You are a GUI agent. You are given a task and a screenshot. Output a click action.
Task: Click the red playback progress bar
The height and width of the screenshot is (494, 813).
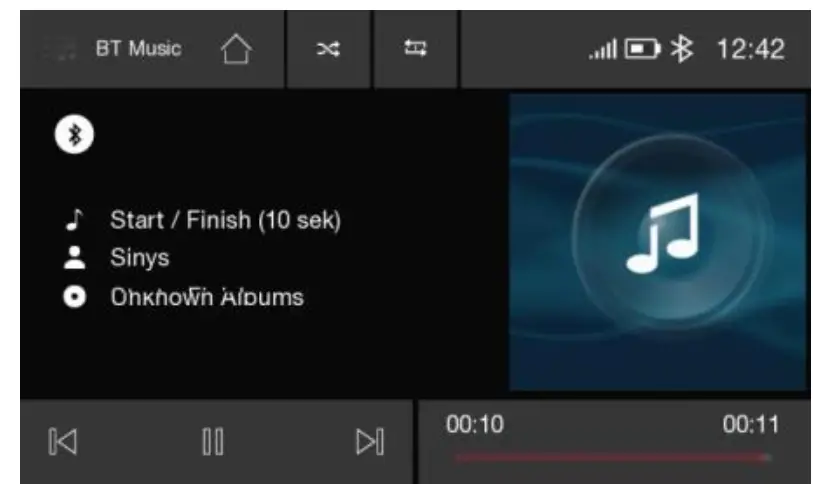[x=613, y=457]
